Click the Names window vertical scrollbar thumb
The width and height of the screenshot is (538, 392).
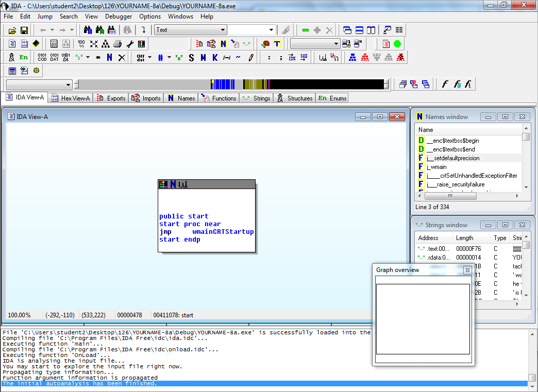[x=526, y=137]
